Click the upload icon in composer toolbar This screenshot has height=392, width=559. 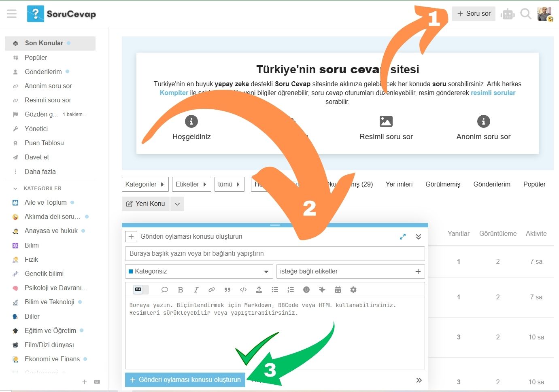259,290
